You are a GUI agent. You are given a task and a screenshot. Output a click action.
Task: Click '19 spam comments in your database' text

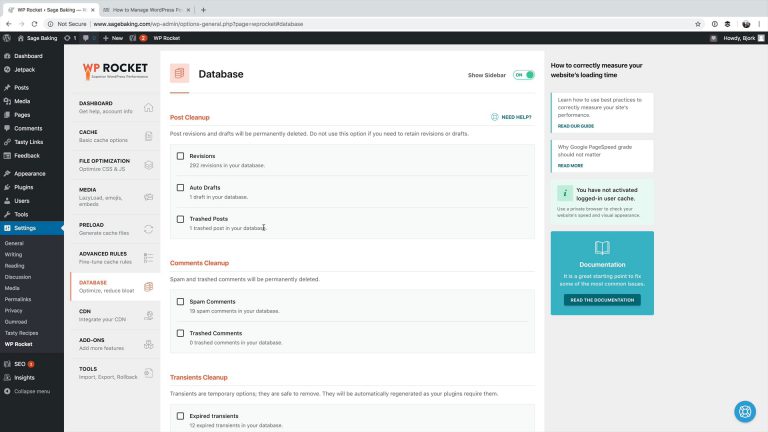click(x=234, y=311)
